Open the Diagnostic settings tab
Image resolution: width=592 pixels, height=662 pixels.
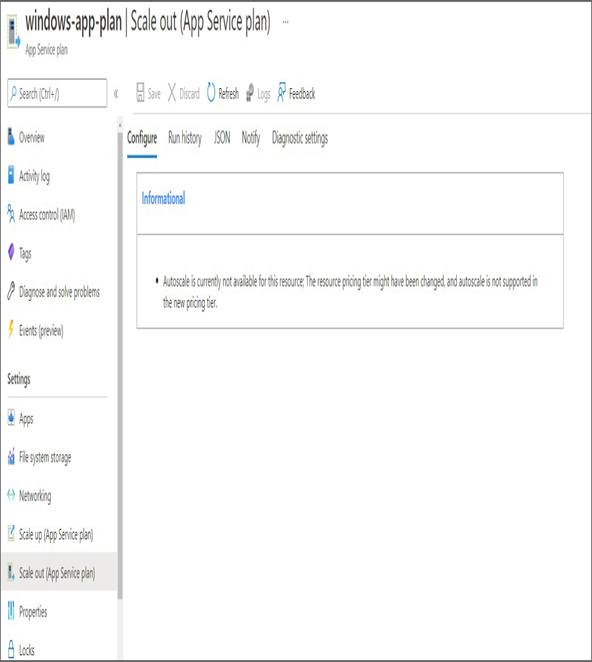pyautogui.click(x=300, y=138)
